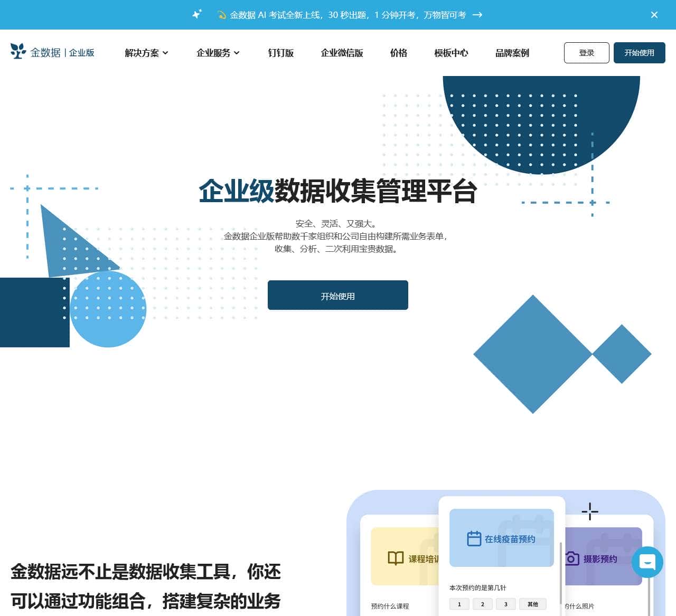Click the sparkle icon in the banner
Screen dimensions: 676x616
point(197,14)
